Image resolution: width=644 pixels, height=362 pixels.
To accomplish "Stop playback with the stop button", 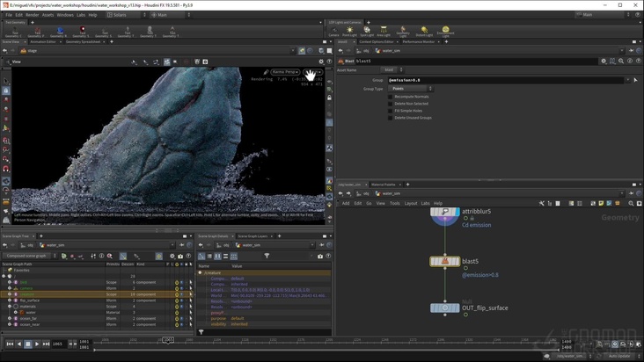I will (28, 344).
